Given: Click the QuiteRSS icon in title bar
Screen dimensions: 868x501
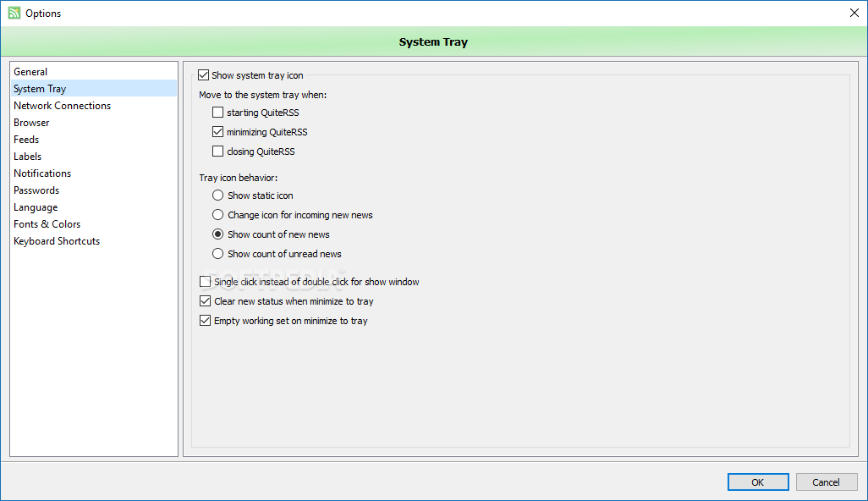Looking at the screenshot, I should [14, 13].
